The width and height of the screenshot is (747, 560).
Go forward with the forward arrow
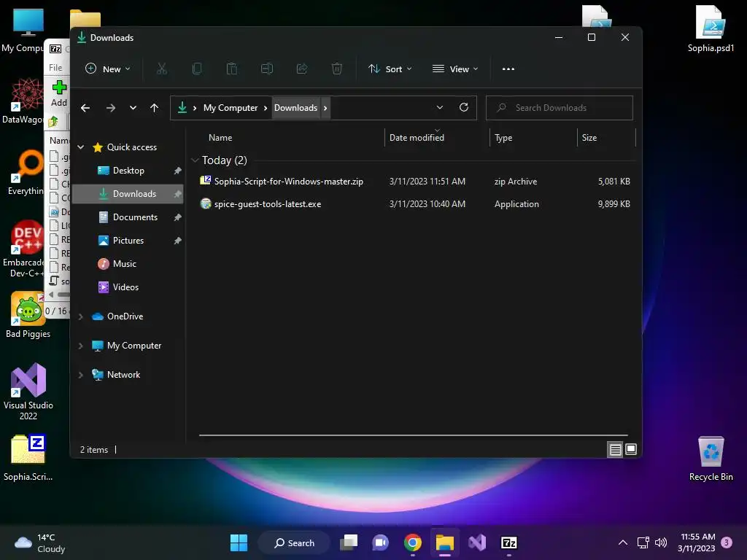(111, 108)
